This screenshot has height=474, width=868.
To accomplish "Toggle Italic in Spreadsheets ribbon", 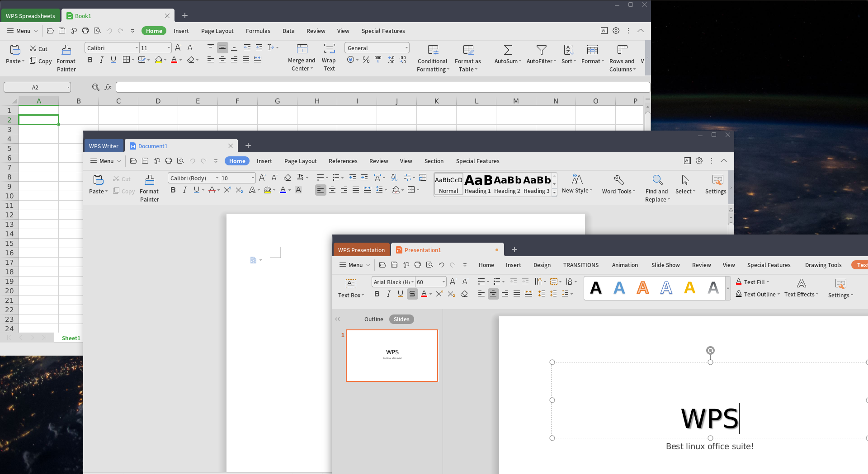I will [x=102, y=60].
